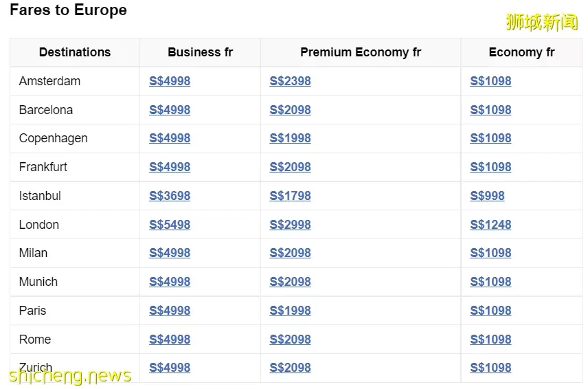Open Amsterdam Business fare S$4998 link
Viewport: 588px width, 389px height.
point(170,81)
